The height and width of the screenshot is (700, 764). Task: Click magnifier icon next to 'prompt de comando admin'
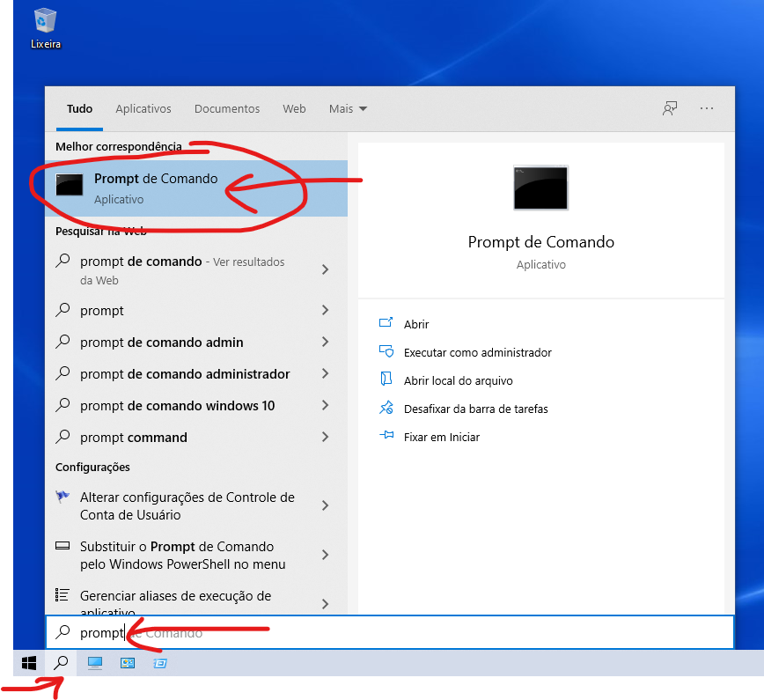tap(62, 342)
